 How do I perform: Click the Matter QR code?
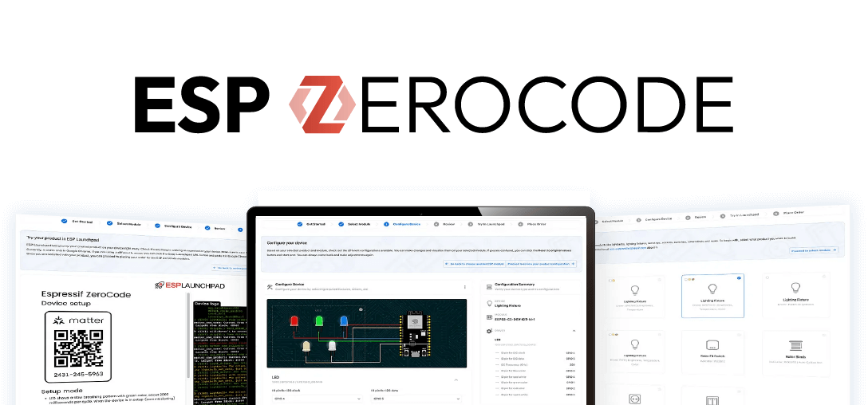tap(78, 349)
